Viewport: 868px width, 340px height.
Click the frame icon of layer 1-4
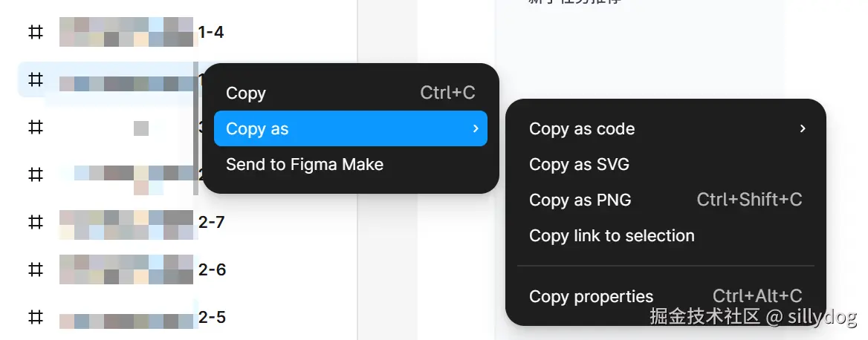click(35, 32)
